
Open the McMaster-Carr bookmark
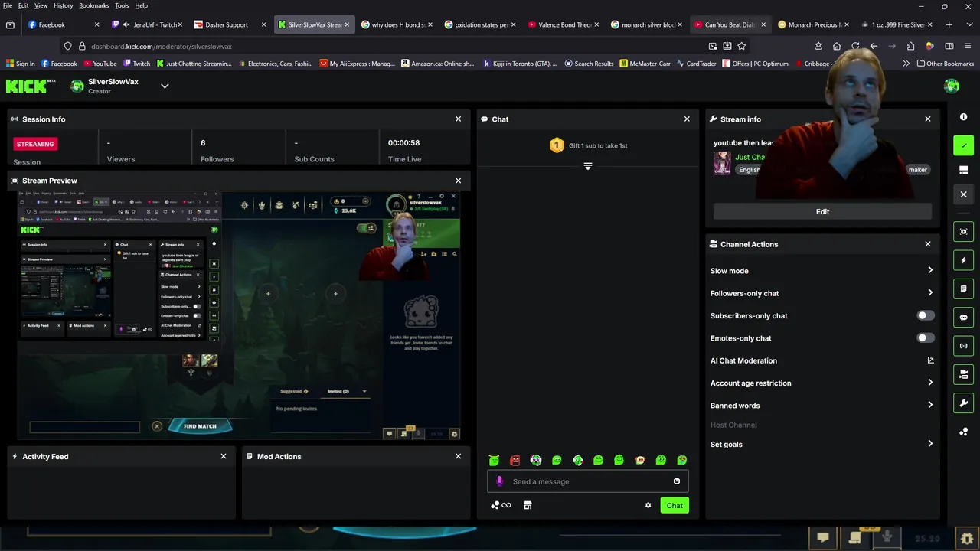tap(646, 64)
